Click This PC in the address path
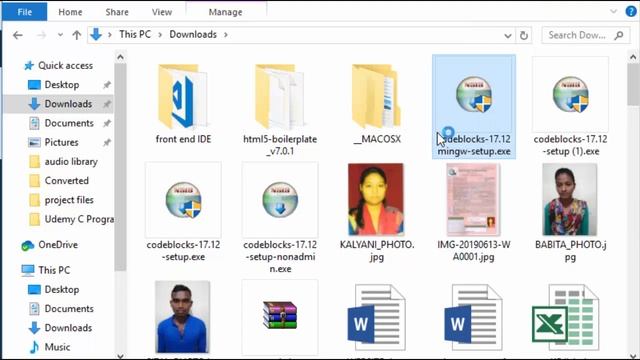Image resolution: width=640 pixels, height=360 pixels. [x=135, y=35]
